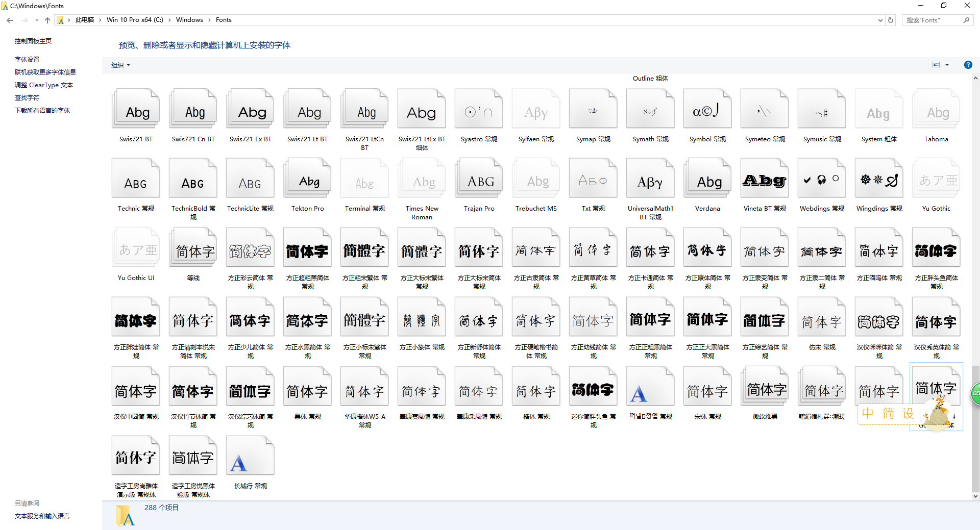Select the 微软雅黑 font icon
980x530 pixels.
765,387
